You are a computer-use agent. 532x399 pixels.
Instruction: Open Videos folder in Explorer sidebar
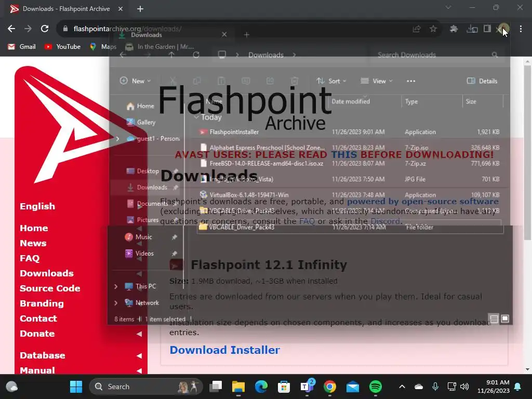[139, 253]
